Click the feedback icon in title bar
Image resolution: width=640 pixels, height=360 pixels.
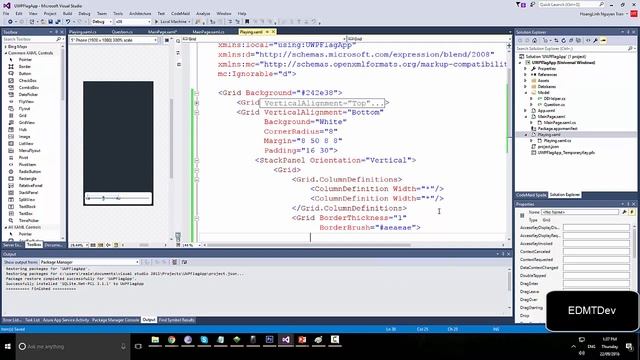[532, 4]
